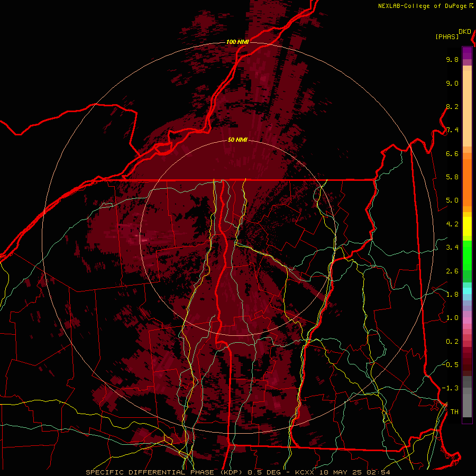Click the 100 NMI range ring label
The width and height of the screenshot is (476, 476).
pyautogui.click(x=237, y=42)
